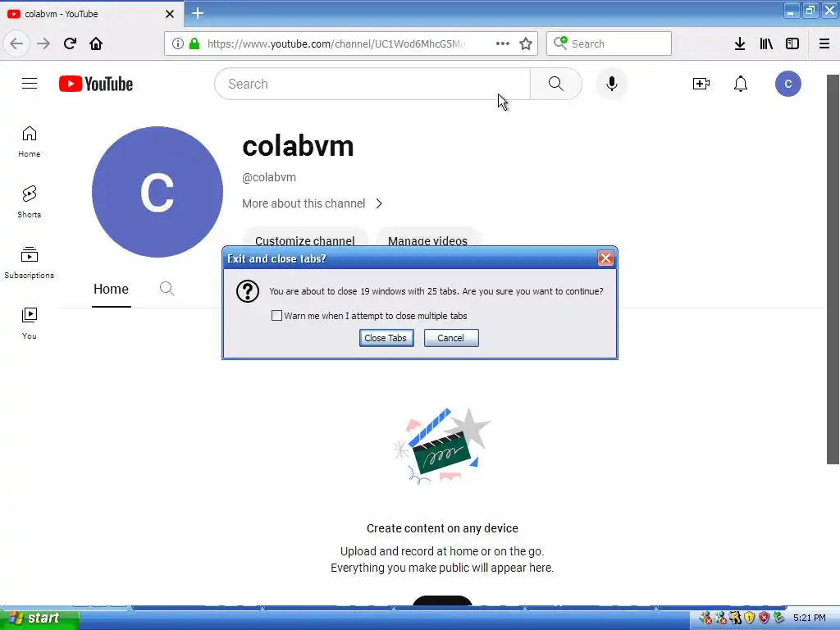Open YouTube guide hamburger menu
This screenshot has width=840, height=630.
click(x=30, y=84)
